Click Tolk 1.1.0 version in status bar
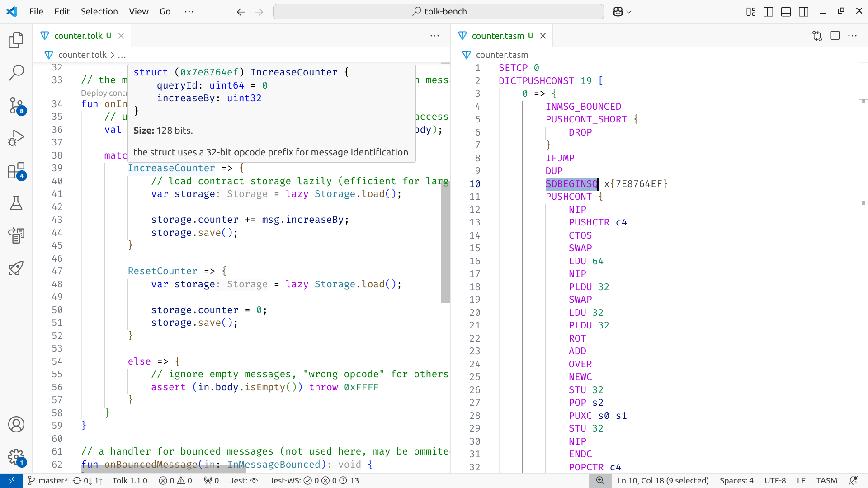The width and height of the screenshot is (868, 488). coord(130,481)
